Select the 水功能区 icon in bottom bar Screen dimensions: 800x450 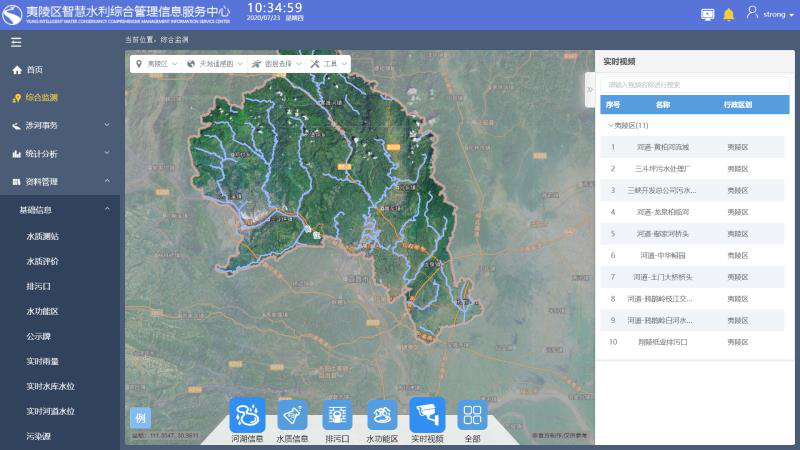click(382, 415)
